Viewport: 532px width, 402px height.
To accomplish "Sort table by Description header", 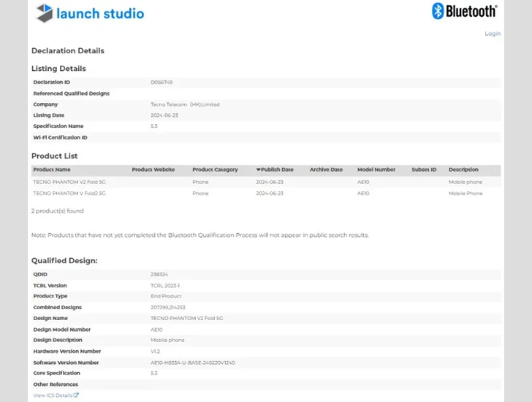I will pyautogui.click(x=463, y=170).
